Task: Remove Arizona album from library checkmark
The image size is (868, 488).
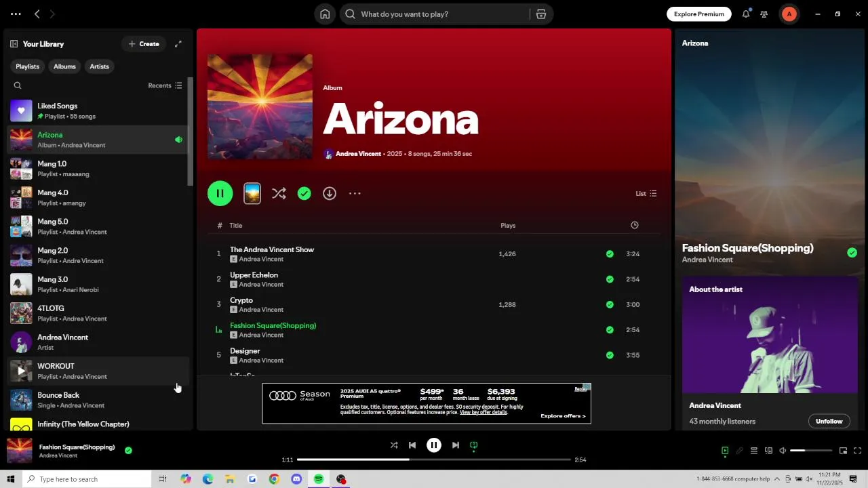Action: point(304,194)
